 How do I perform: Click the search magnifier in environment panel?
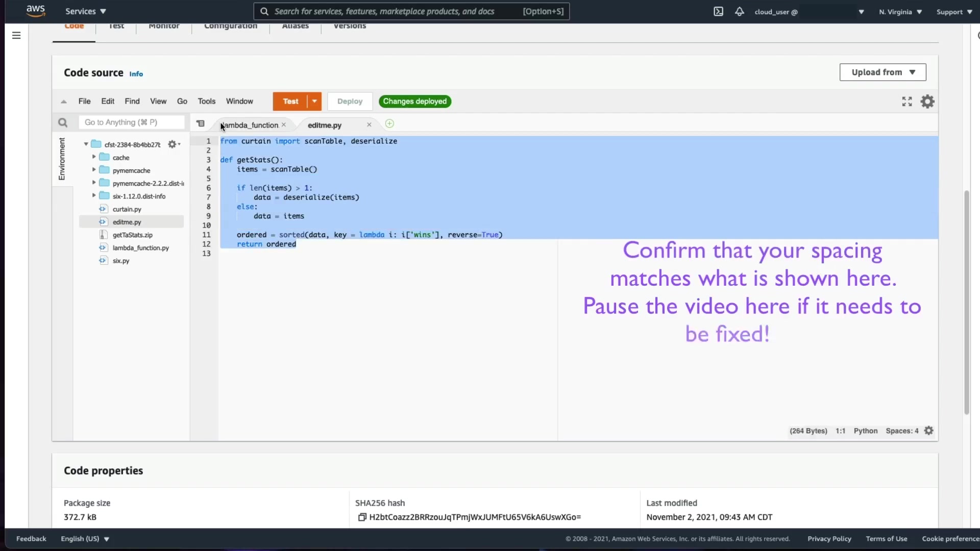tap(63, 122)
